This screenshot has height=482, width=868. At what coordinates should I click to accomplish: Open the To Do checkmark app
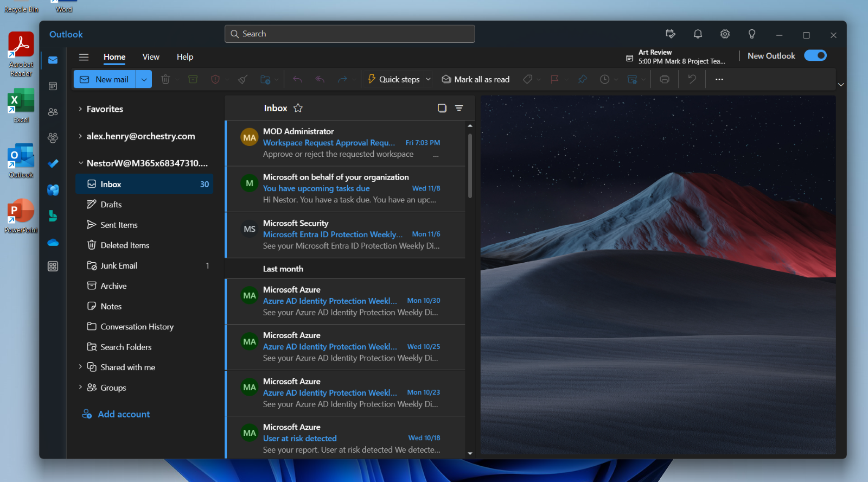53,163
